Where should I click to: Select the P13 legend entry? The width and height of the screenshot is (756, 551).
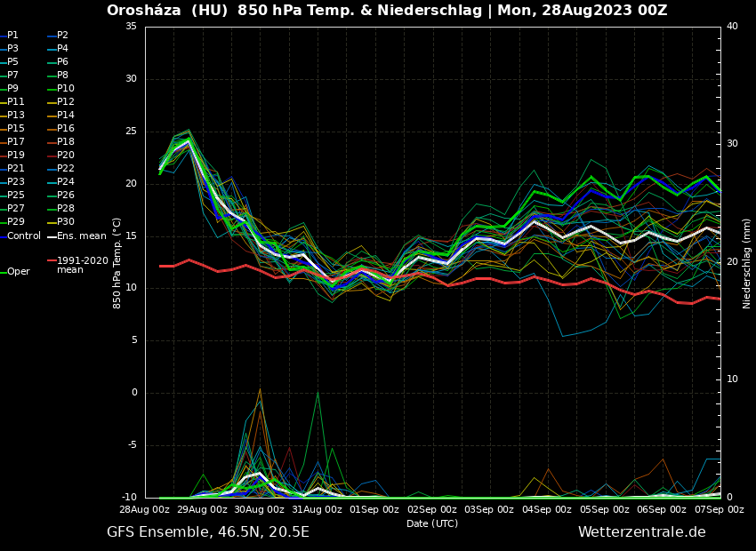pos(16,116)
